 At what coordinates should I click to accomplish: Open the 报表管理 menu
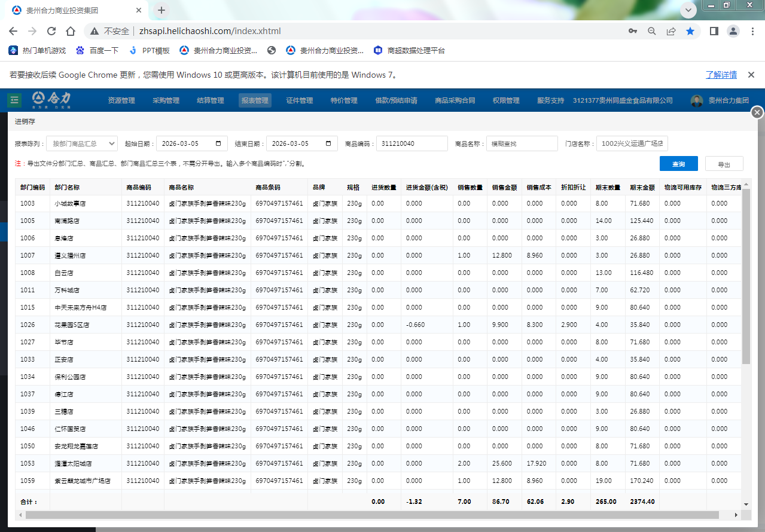[x=255, y=100]
